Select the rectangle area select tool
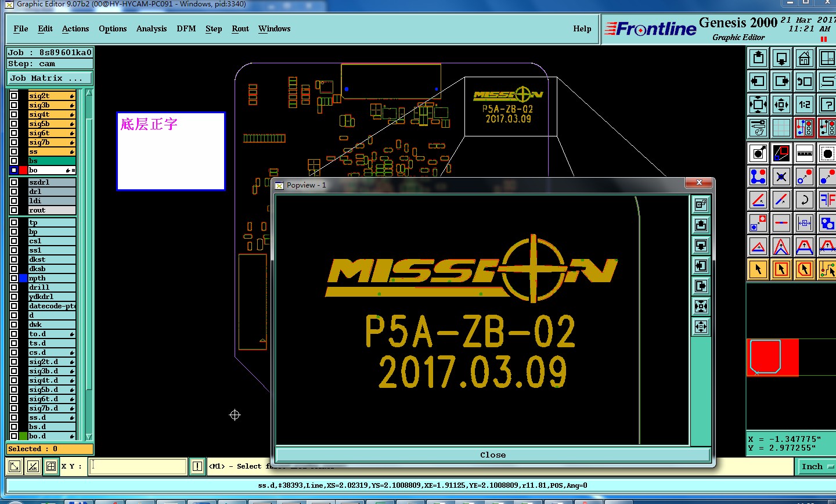Viewport: 836px width, 504px height. click(x=781, y=269)
